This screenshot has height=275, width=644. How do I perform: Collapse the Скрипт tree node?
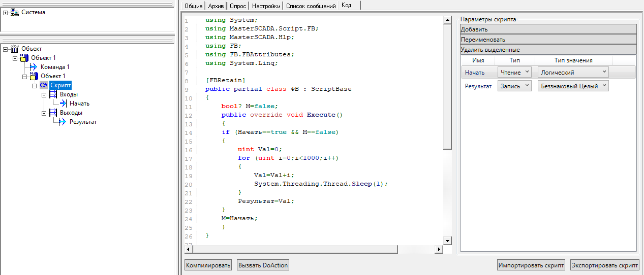point(35,86)
